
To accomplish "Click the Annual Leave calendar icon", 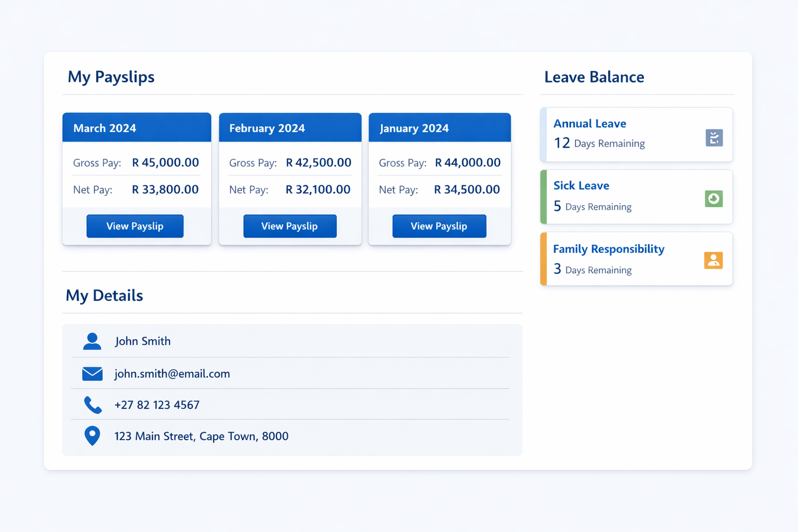I will tap(713, 138).
